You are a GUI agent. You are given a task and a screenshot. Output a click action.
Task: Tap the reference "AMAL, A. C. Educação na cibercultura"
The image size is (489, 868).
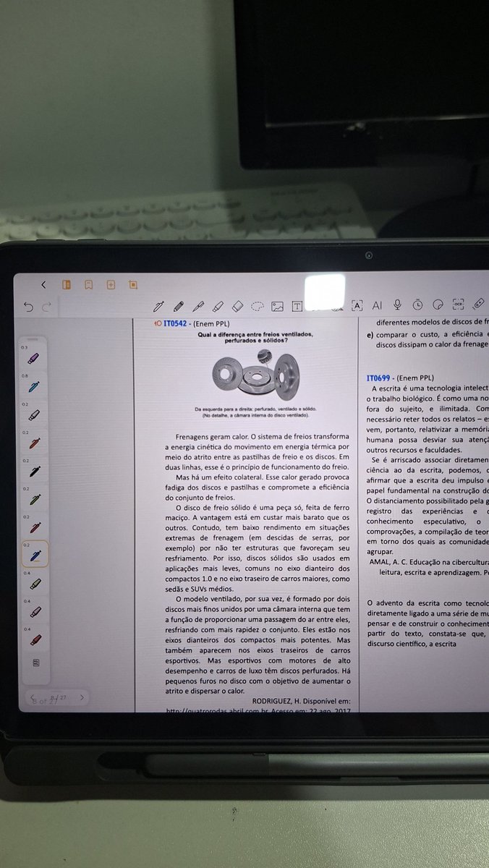click(x=429, y=561)
